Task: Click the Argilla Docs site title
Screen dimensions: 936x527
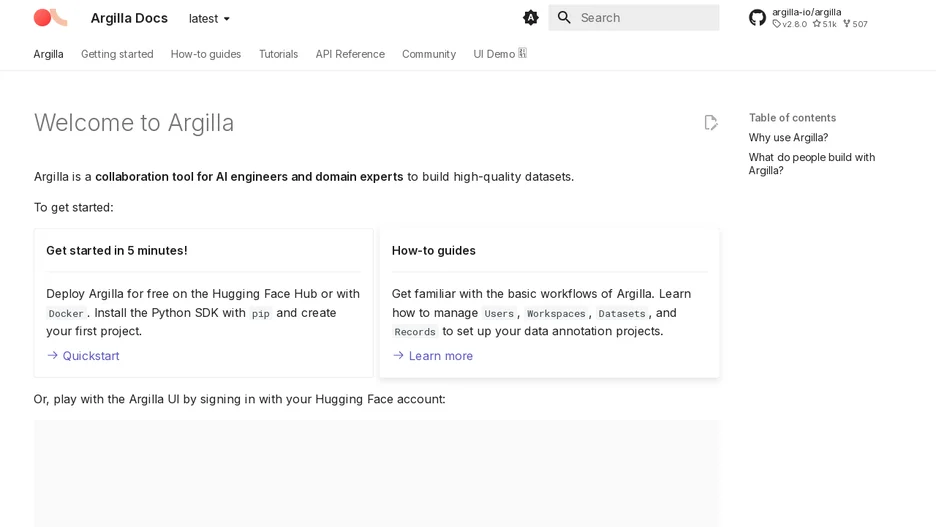Action: point(129,19)
